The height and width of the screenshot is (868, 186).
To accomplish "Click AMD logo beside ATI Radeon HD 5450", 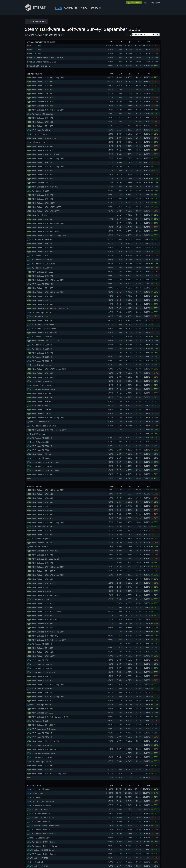I will [x=28, y=809].
